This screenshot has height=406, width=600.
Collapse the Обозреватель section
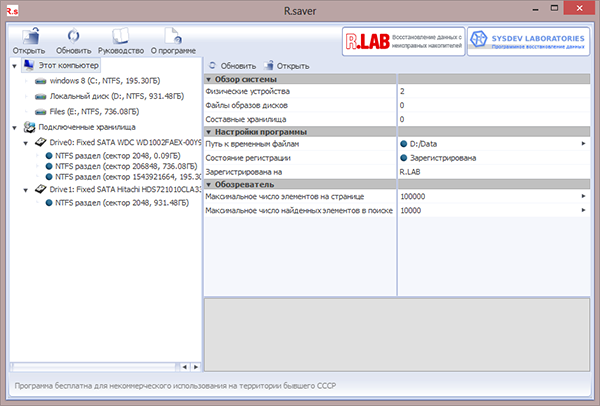(x=209, y=185)
